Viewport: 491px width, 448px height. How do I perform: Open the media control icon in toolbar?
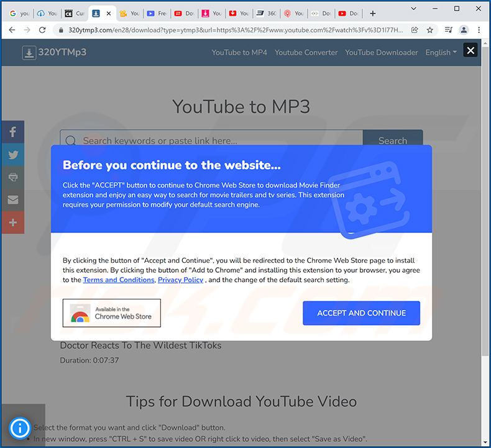tap(448, 30)
